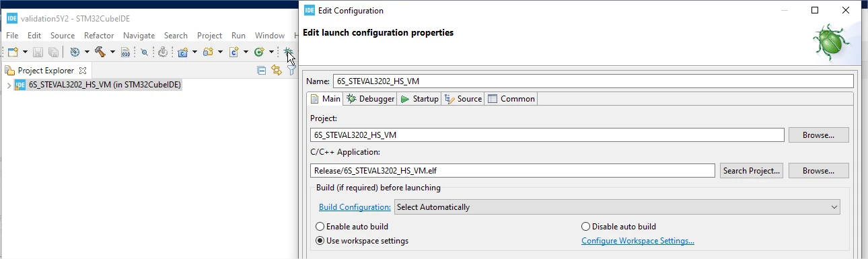Open the Edit menu

click(34, 35)
